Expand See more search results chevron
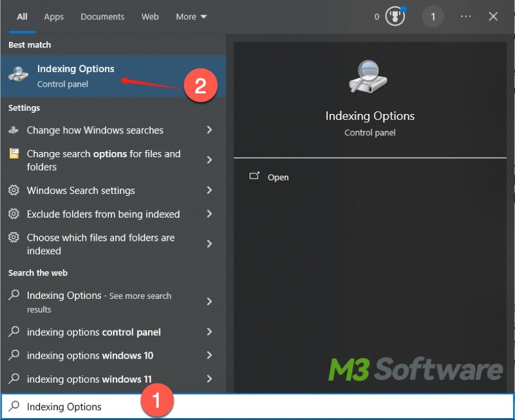Screen dimensions: 515x420 click(209, 301)
